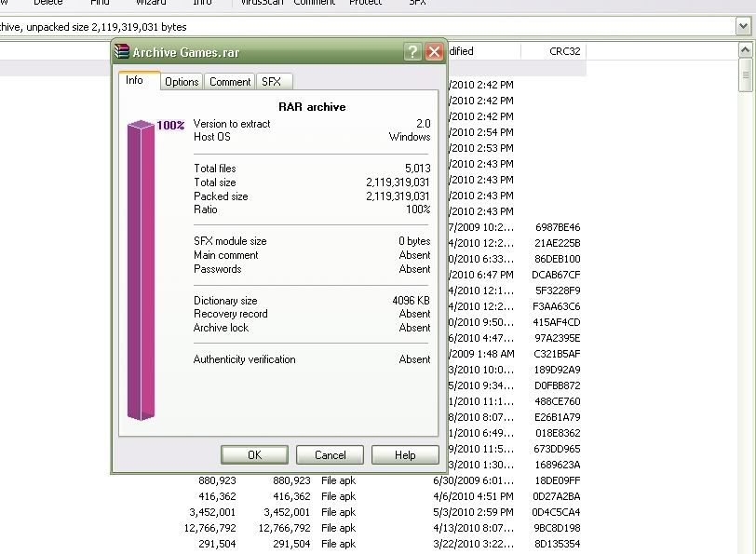Click the file list vertical scrollbar thumb
Image resolution: width=756 pixels, height=554 pixels.
(746, 74)
